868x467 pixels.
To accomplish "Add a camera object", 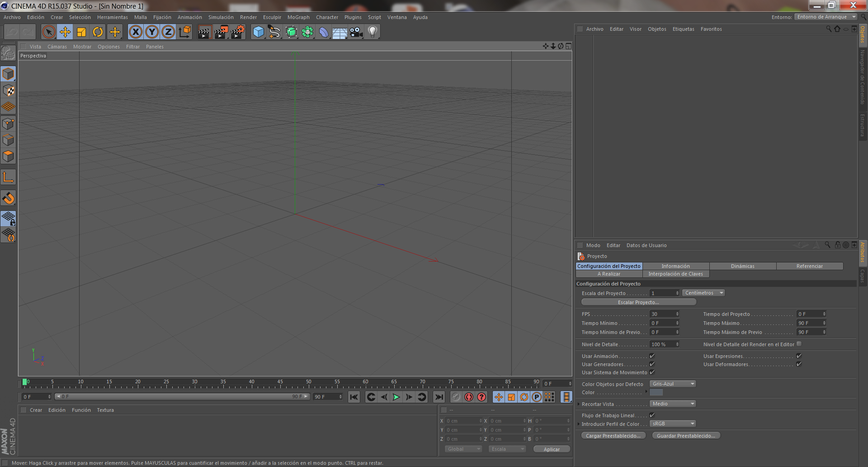I will pyautogui.click(x=356, y=32).
